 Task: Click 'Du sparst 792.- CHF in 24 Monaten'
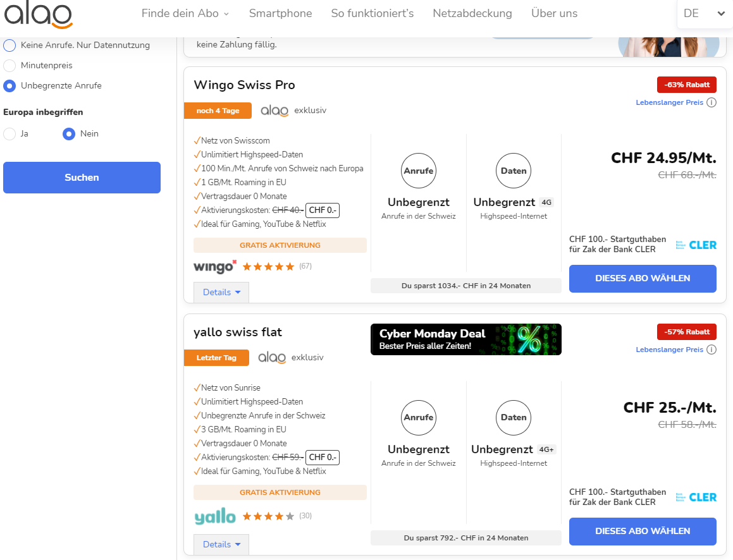click(x=465, y=538)
